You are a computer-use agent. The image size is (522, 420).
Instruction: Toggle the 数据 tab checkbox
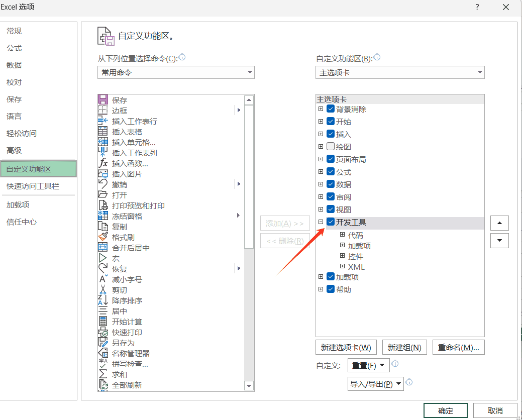[331, 184]
